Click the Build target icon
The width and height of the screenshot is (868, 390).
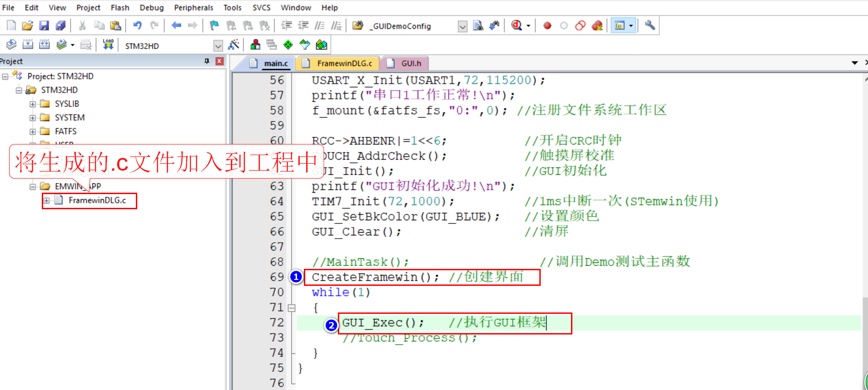28,45
